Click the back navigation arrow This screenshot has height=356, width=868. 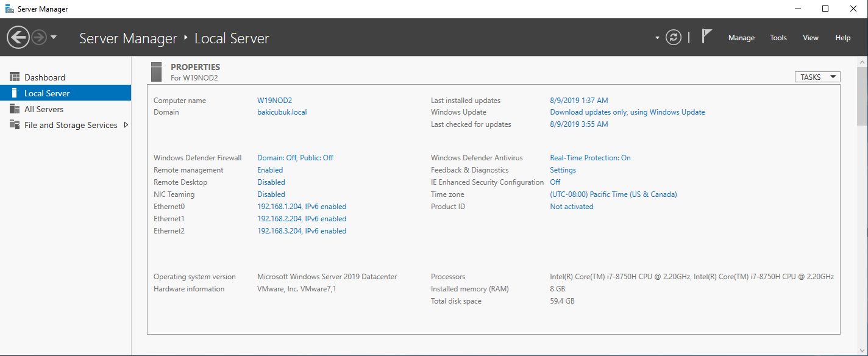(18, 38)
